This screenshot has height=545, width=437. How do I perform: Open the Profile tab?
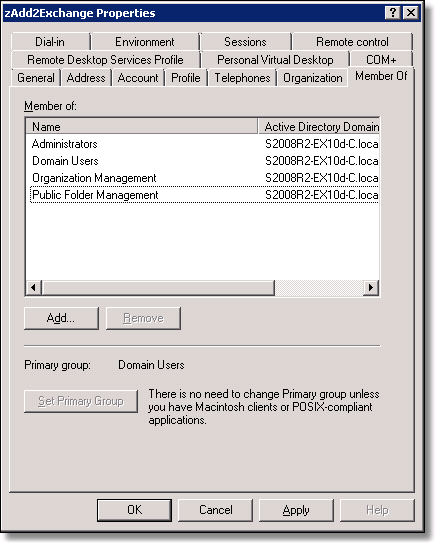[x=186, y=78]
